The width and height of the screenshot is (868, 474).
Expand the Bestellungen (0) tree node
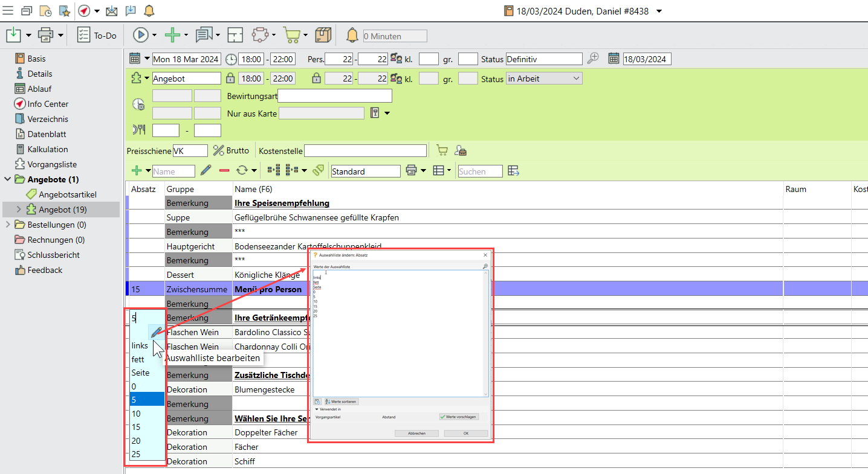click(7, 225)
